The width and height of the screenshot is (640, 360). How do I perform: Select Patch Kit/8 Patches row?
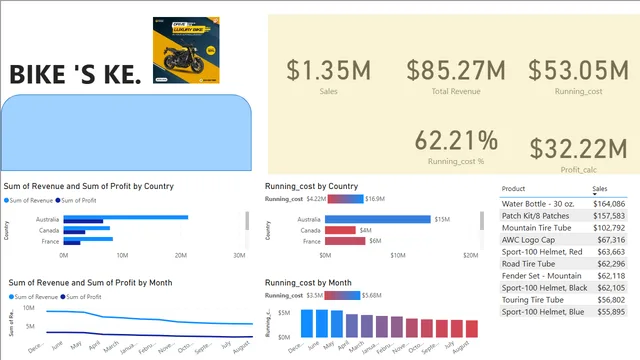[x=563, y=216]
